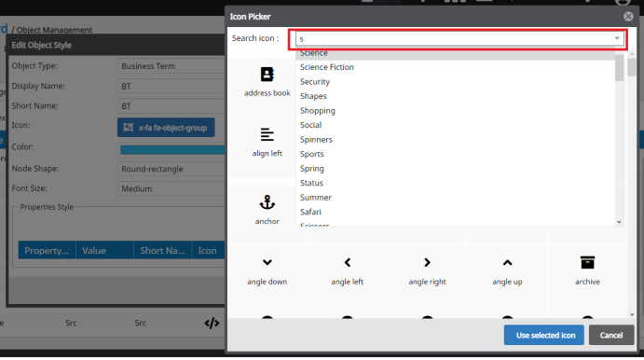Choose Security category from list
Screen dimensions: 644x360
(455, 82)
